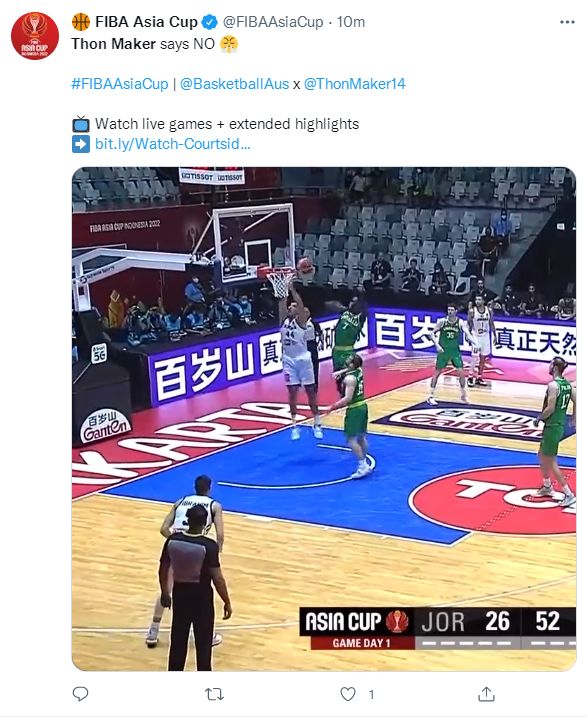The image size is (587, 718).
Task: Click the FIBA Asia Cup display name
Action: 146,22
